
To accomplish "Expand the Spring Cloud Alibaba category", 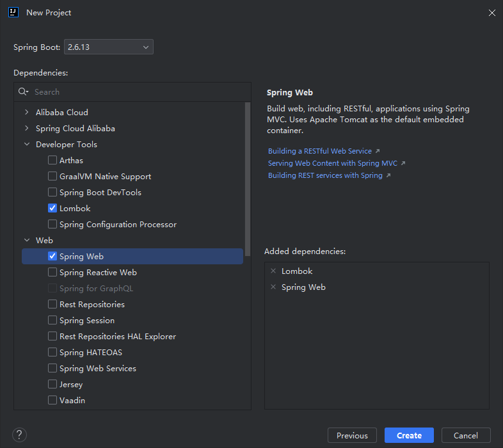I will [27, 128].
